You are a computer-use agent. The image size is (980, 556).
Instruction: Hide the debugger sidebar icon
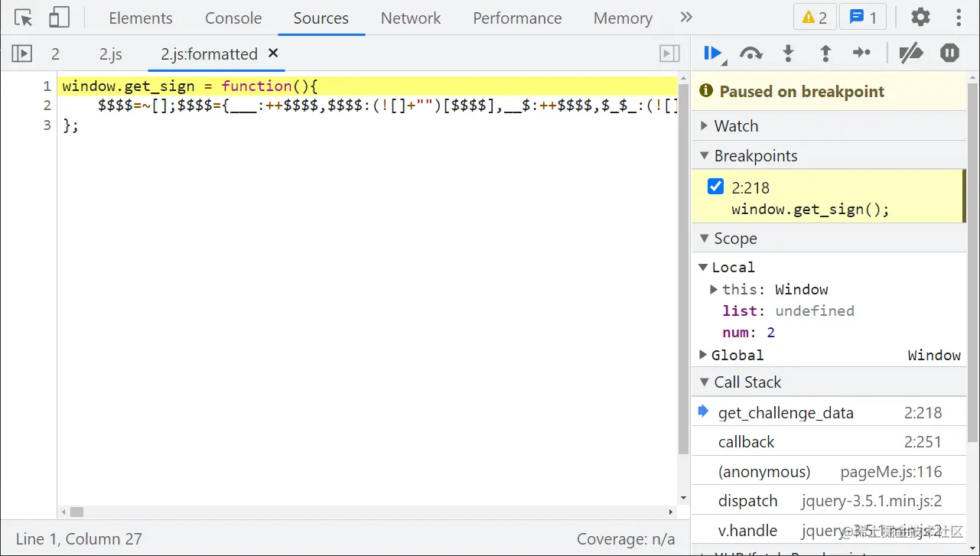click(x=669, y=54)
